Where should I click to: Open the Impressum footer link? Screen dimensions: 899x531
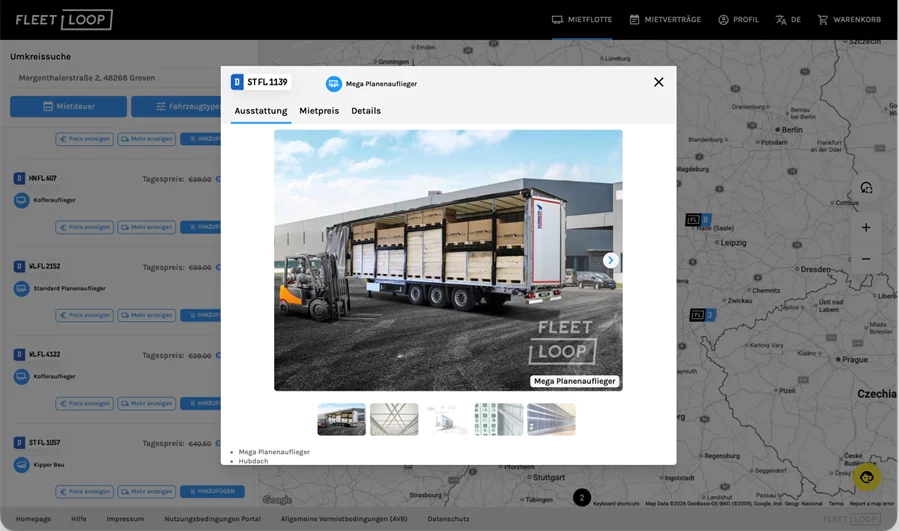(125, 519)
